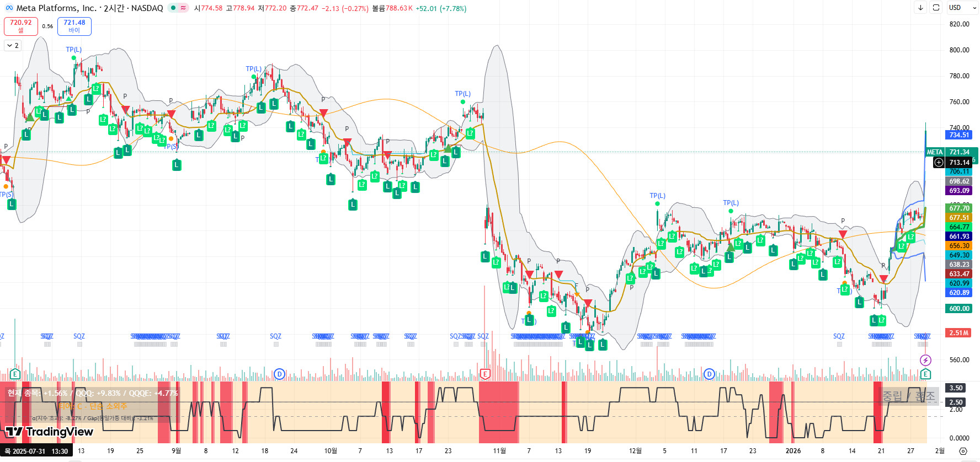Viewport: 980px width, 462px height.
Task: Click the 3.50 indicator value label
Action: pyautogui.click(x=956, y=388)
